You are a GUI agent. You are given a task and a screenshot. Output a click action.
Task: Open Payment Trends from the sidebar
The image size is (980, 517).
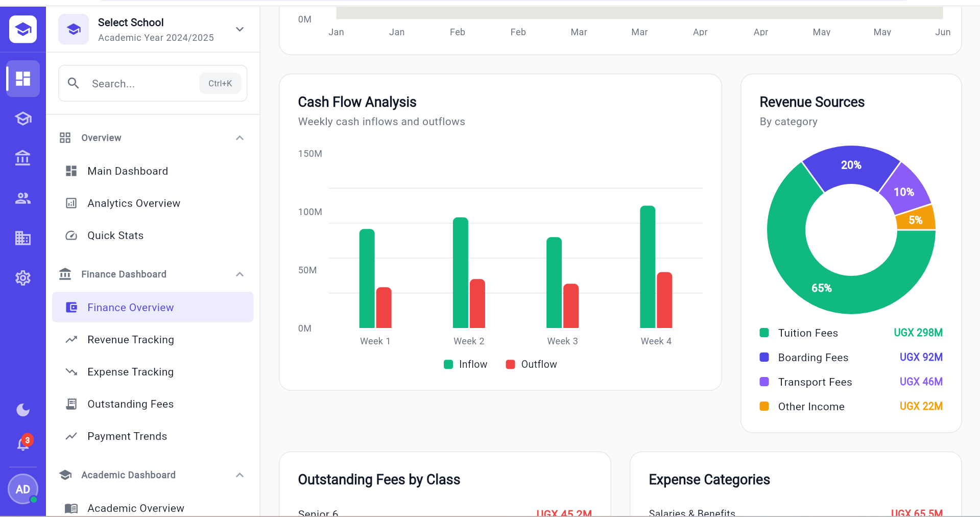point(127,436)
